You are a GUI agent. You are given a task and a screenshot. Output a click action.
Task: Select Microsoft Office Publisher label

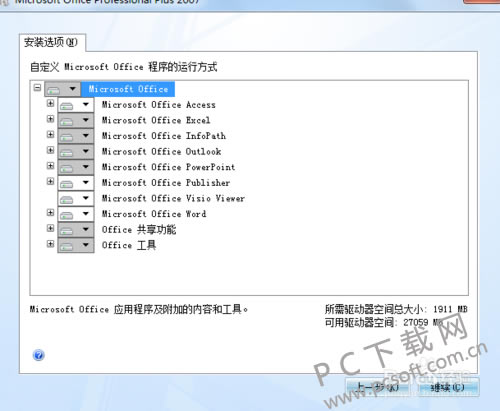(x=166, y=183)
